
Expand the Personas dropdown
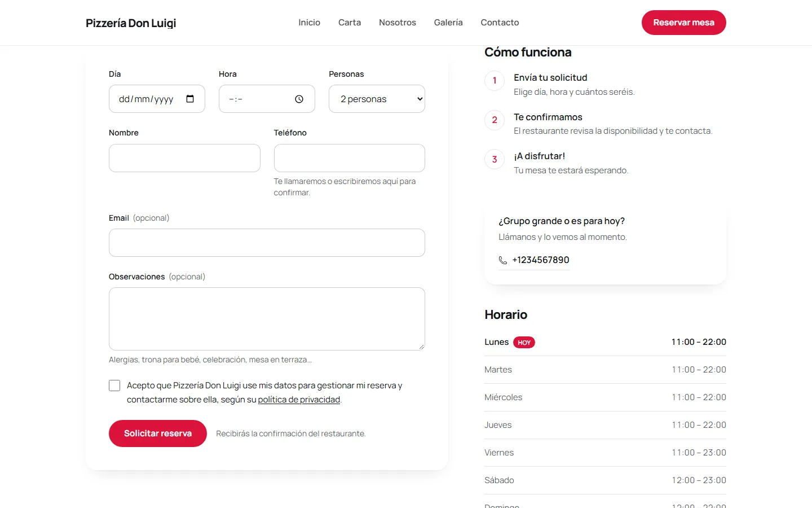tap(377, 99)
